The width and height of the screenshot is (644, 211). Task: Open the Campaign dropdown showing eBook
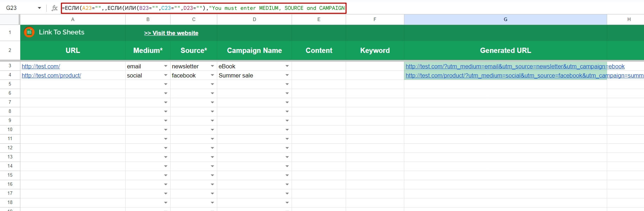[287, 66]
